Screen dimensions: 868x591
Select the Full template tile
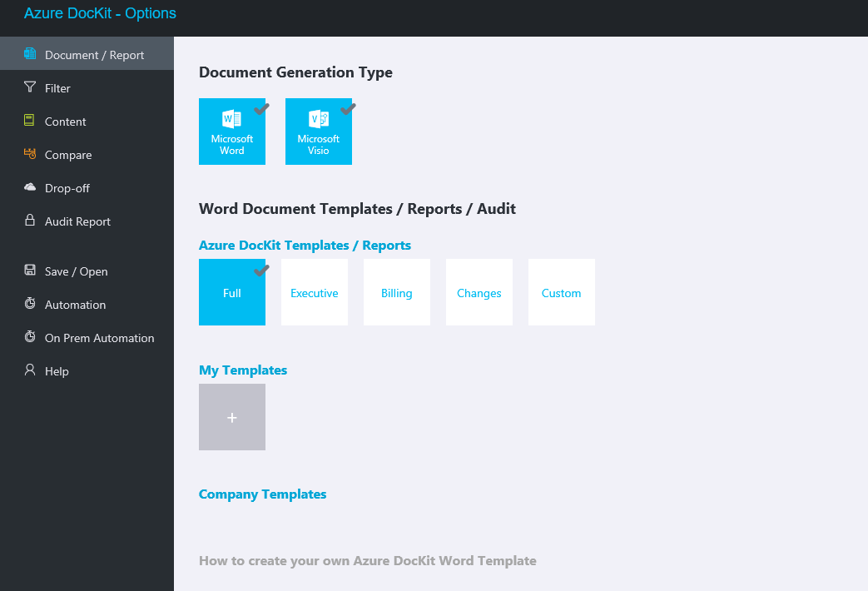click(x=232, y=292)
